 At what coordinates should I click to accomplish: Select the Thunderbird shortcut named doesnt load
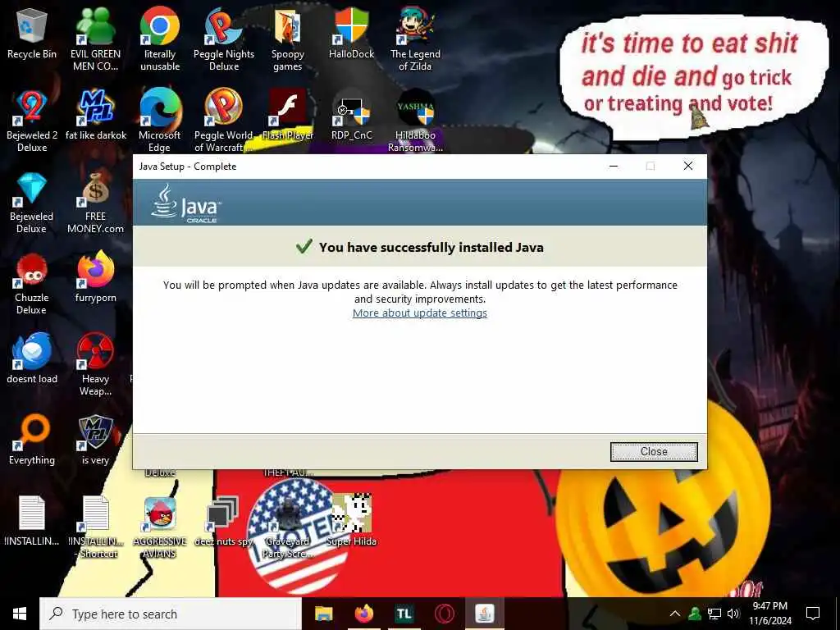(x=32, y=358)
